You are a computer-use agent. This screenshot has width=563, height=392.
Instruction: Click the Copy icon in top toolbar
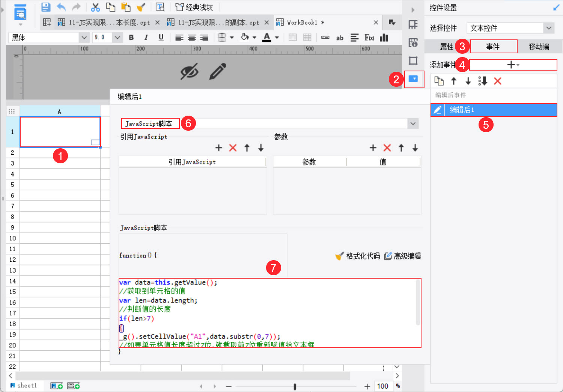click(110, 7)
